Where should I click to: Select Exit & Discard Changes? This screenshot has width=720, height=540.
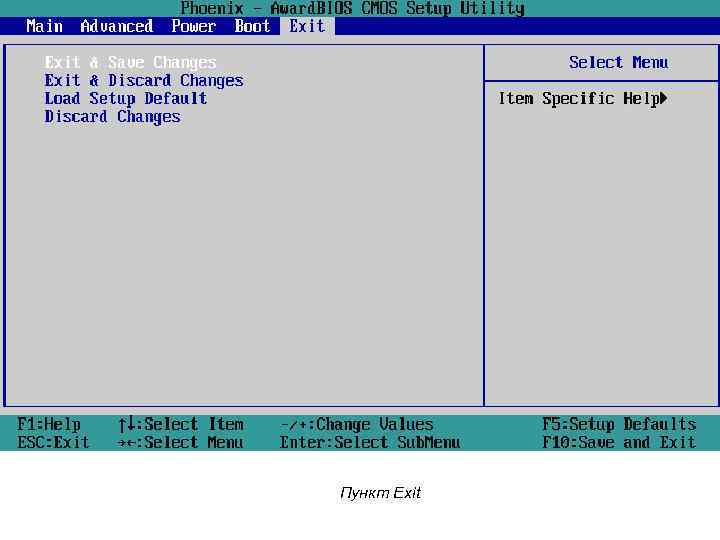[144, 80]
